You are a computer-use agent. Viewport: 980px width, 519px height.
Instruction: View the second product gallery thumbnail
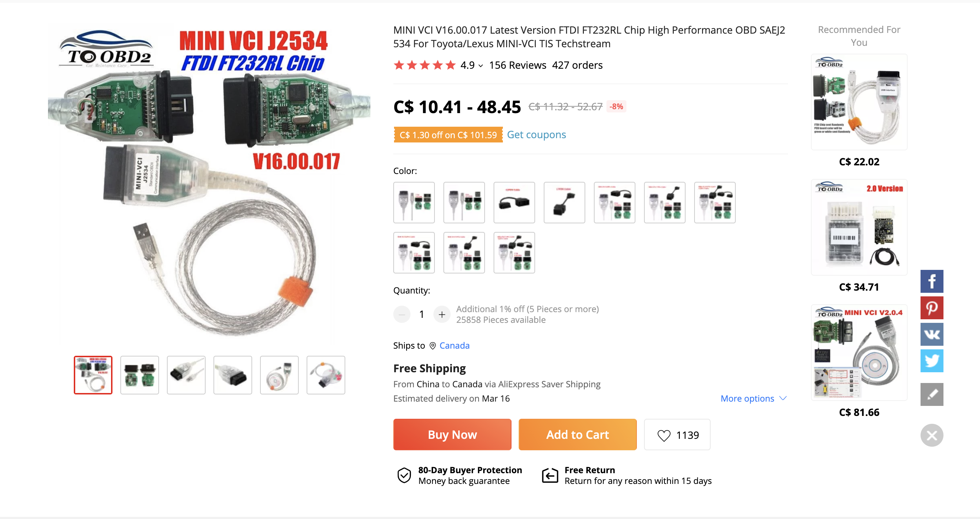point(140,375)
